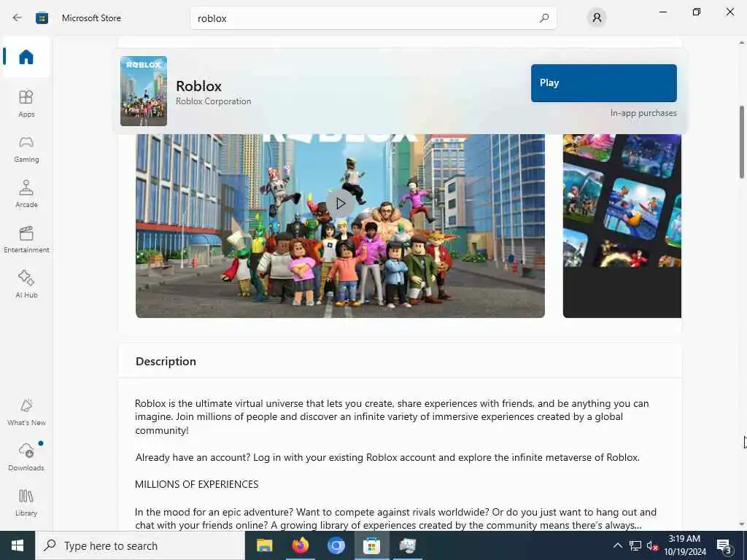Click the In-app purchases label
This screenshot has width=747, height=560.
click(x=643, y=113)
